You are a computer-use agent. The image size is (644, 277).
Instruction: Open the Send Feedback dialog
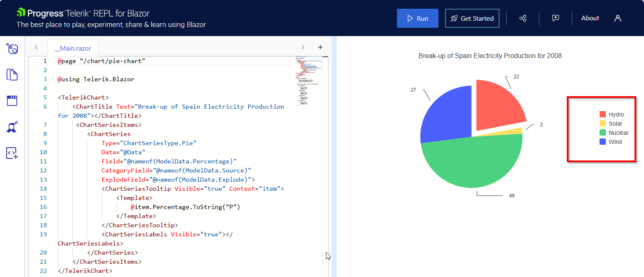555,18
